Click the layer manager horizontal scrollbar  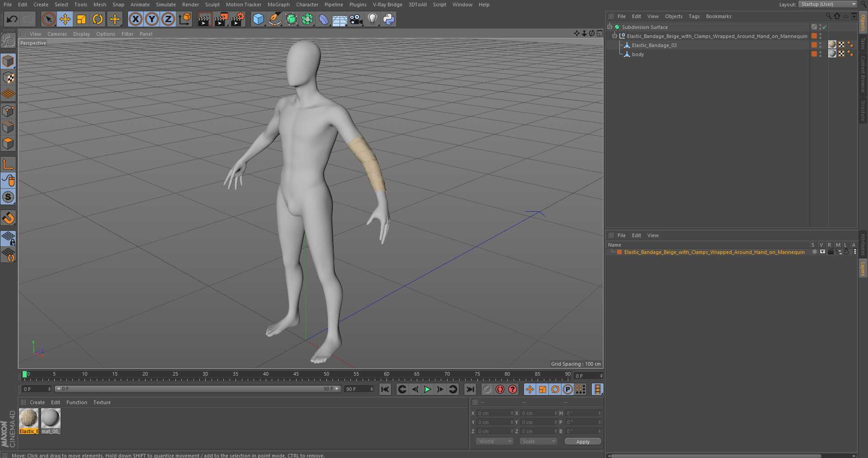coord(716,456)
